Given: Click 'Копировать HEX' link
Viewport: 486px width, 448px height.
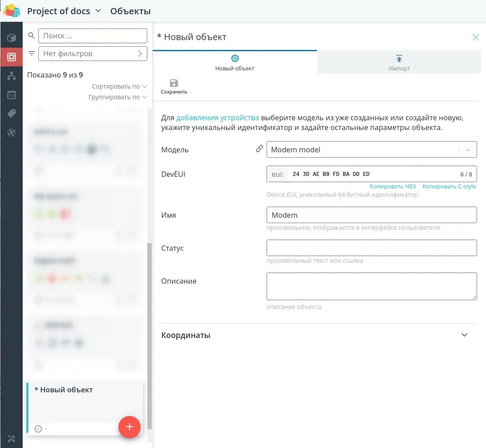Looking at the screenshot, I should coord(393,186).
